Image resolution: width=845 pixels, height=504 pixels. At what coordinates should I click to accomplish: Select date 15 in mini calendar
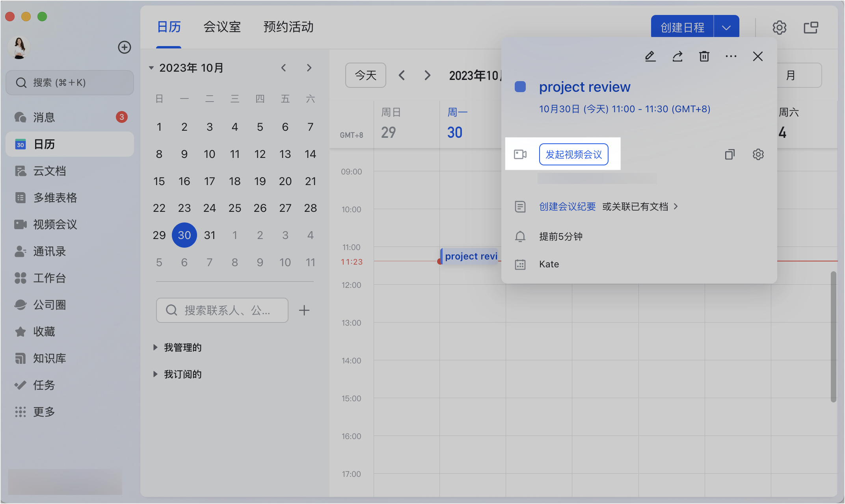159,181
